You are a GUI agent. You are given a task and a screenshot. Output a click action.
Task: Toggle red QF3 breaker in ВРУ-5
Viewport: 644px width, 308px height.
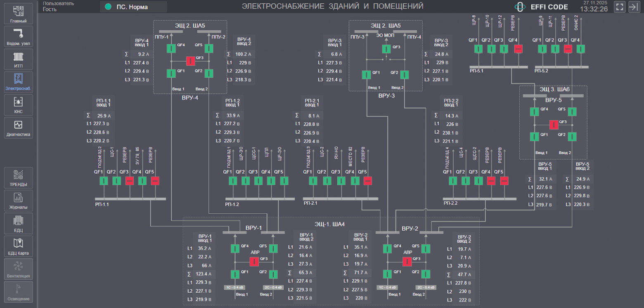click(x=553, y=124)
